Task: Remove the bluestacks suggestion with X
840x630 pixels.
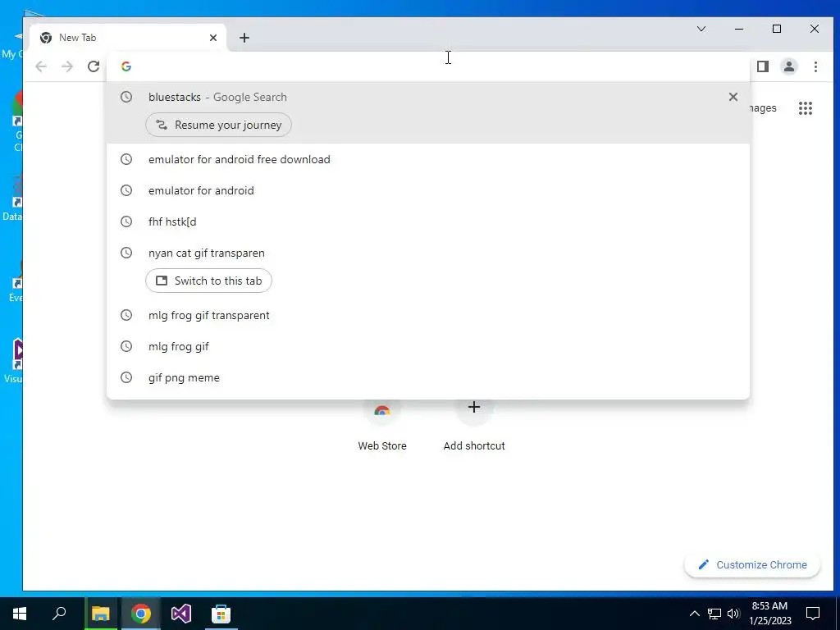Action: click(x=733, y=97)
